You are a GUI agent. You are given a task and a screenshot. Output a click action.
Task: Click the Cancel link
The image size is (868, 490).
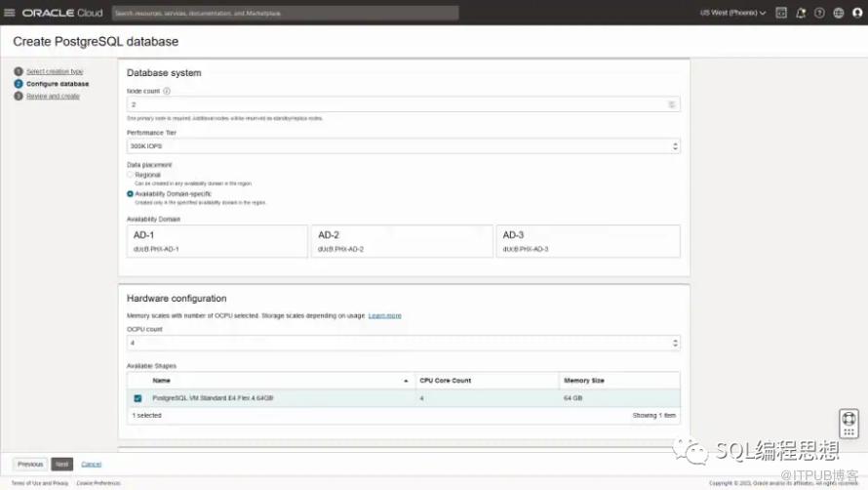92,464
